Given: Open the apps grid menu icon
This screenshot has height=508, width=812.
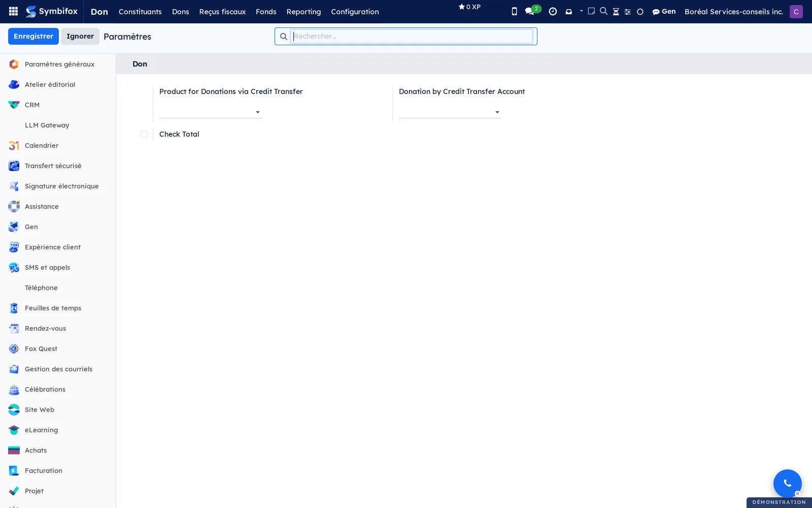Looking at the screenshot, I should 14,11.
